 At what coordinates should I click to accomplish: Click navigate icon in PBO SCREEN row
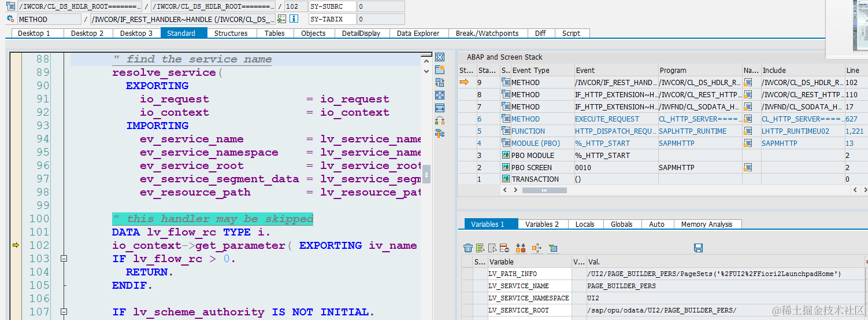(748, 167)
